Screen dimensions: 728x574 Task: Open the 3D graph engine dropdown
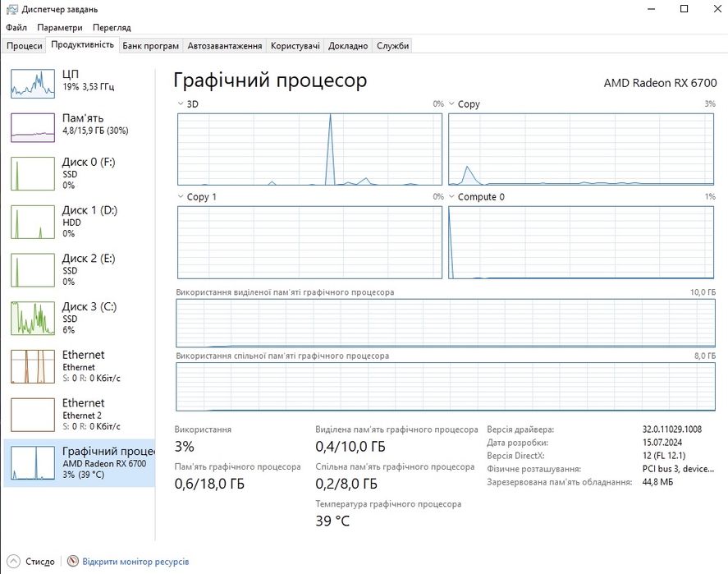181,104
